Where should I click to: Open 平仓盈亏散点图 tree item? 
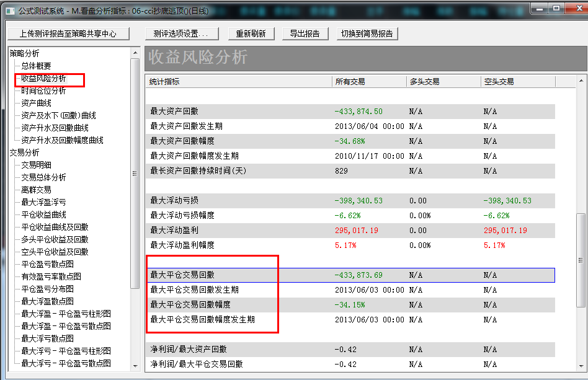click(x=47, y=264)
